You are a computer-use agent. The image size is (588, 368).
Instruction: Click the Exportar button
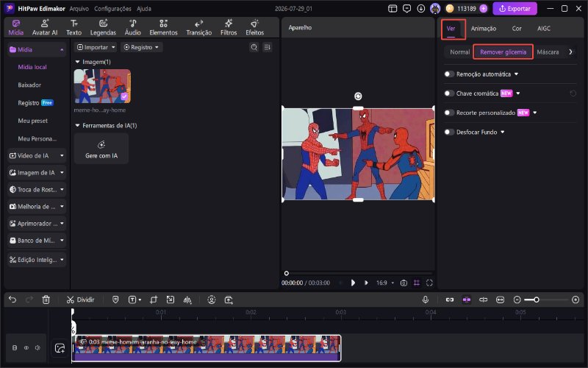514,9
